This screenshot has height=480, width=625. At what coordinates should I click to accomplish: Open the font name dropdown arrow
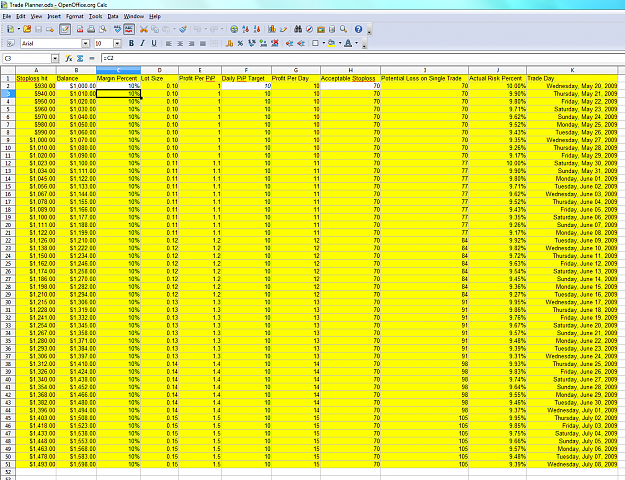tap(85, 43)
